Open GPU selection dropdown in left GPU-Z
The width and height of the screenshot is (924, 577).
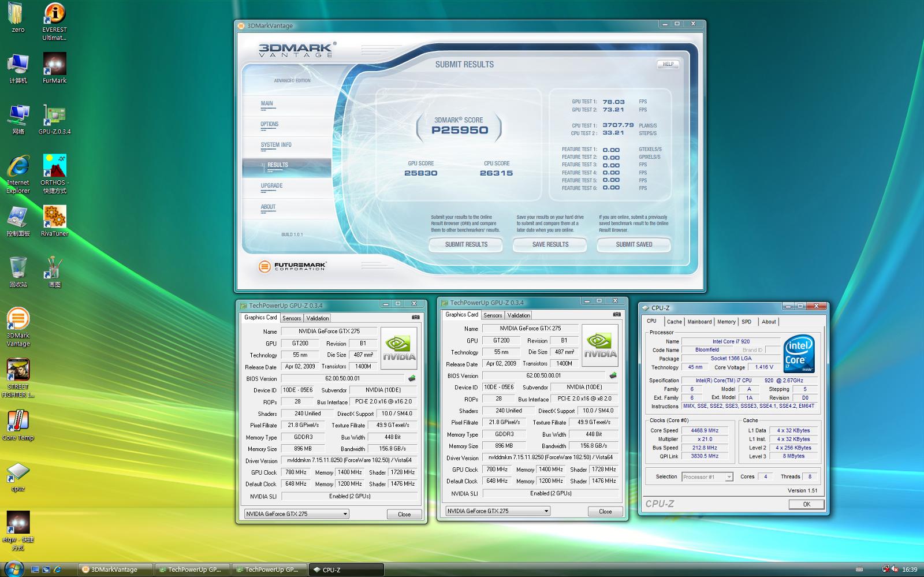[x=296, y=513]
